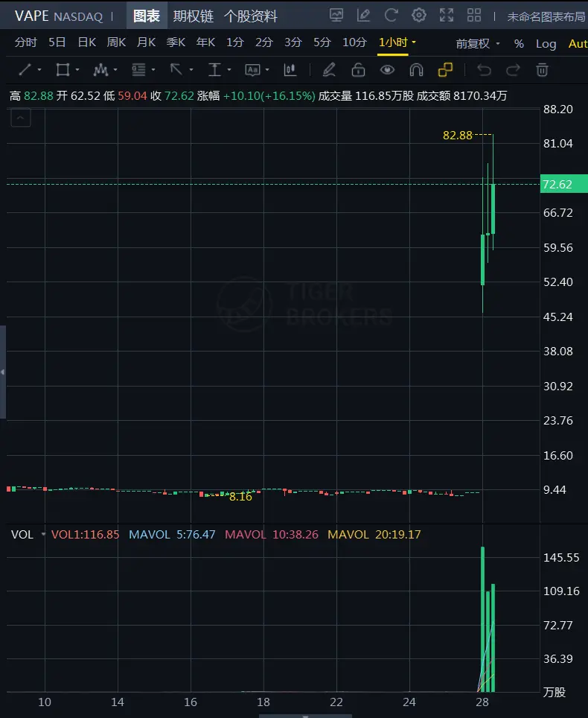The image size is (588, 718).
Task: Click the MAVOL 10:38.26 label
Action: 272,534
